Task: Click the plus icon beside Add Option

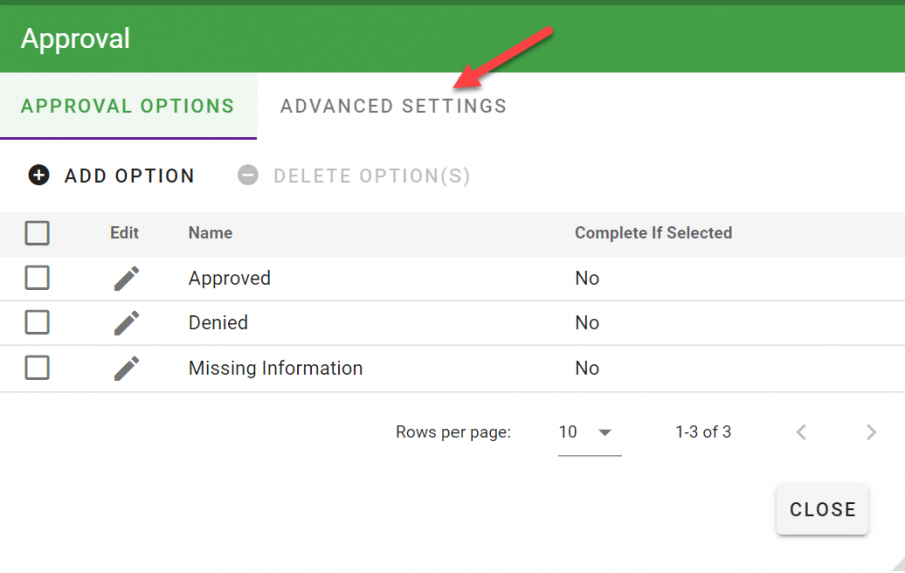Action: [x=38, y=176]
